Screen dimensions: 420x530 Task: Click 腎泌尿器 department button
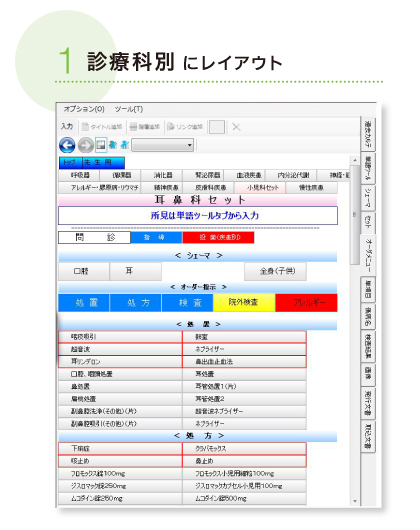click(x=203, y=175)
